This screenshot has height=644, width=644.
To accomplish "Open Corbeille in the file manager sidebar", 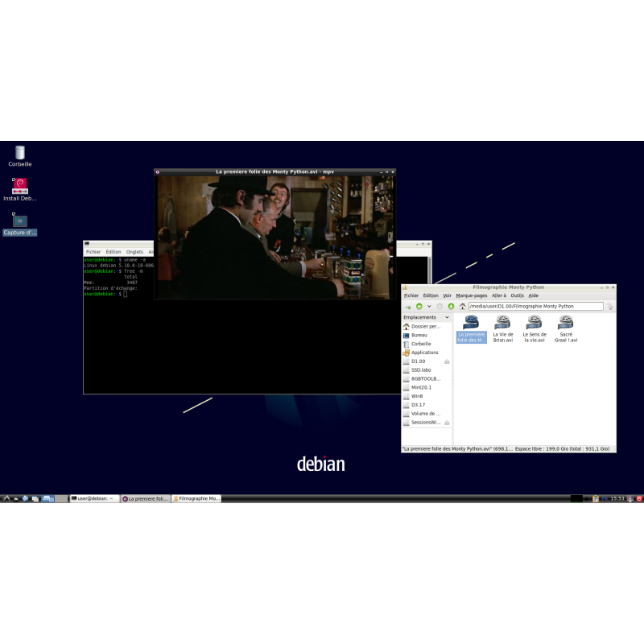I will click(423, 344).
